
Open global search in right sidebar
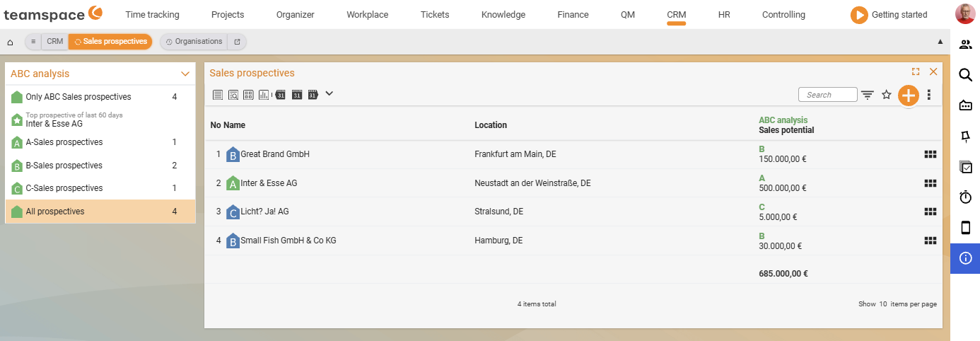pyautogui.click(x=965, y=75)
